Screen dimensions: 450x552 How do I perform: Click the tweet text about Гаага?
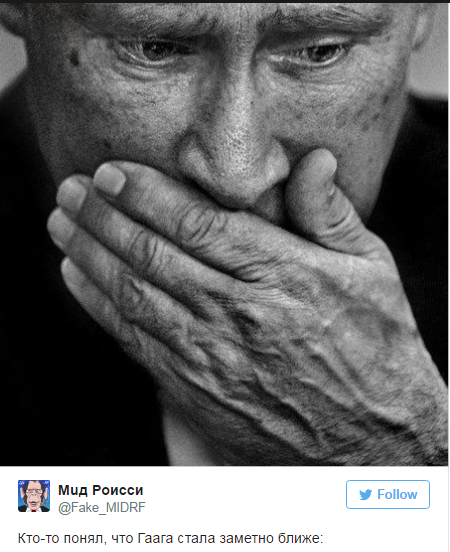click(x=170, y=538)
